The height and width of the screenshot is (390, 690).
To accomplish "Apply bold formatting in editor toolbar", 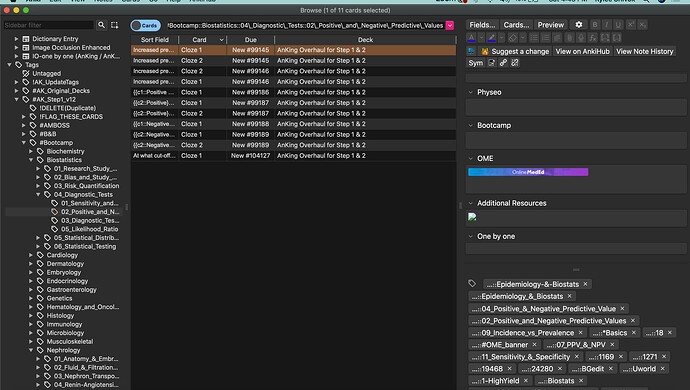I will point(595,25).
